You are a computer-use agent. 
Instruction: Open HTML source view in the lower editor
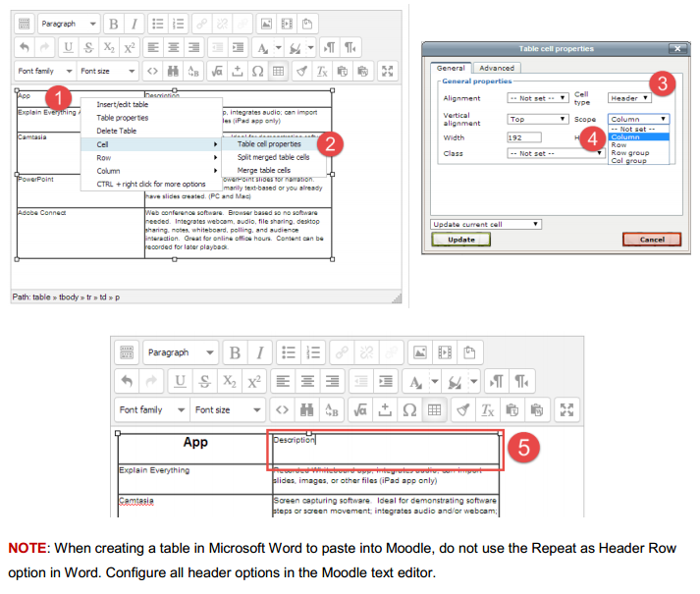[x=282, y=409]
